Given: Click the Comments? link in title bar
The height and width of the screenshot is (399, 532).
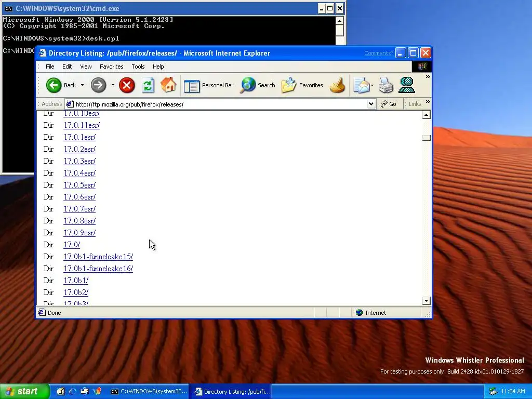Looking at the screenshot, I should pyautogui.click(x=379, y=53).
